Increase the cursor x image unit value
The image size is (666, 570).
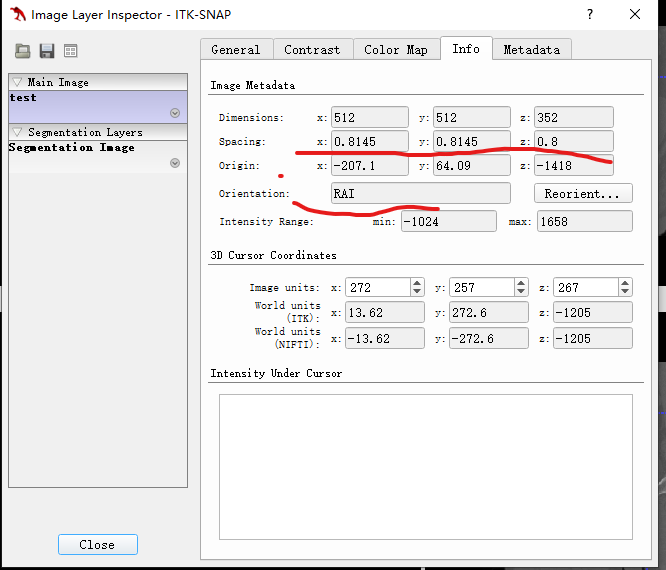(417, 283)
